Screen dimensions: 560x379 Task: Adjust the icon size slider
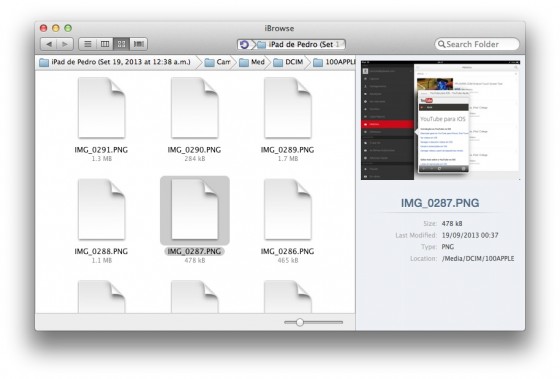pos(300,322)
